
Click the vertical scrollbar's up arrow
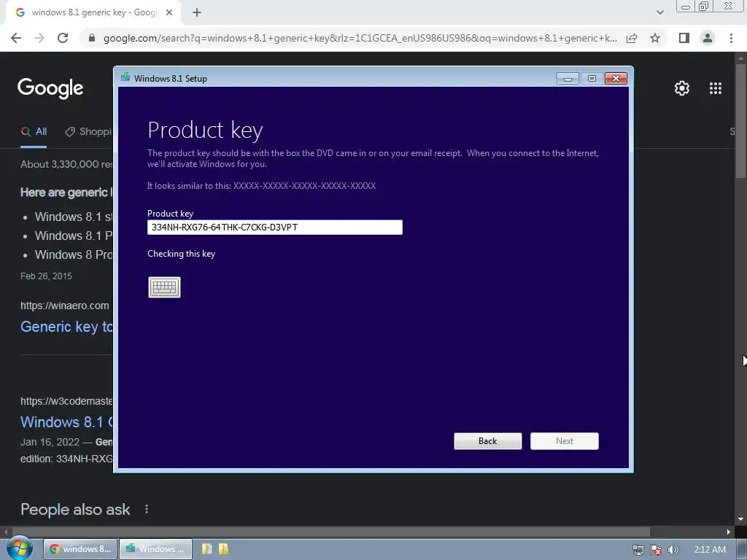(741, 58)
